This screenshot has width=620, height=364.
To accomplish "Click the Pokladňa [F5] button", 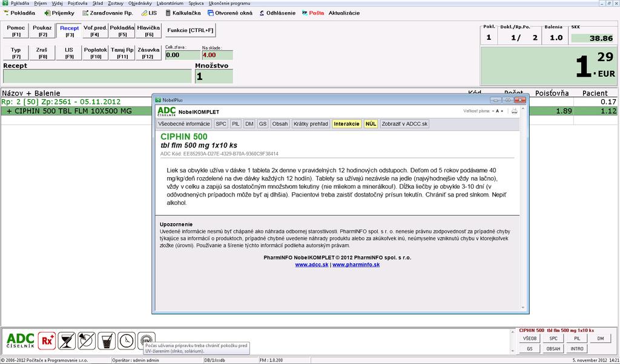I will pos(122,31).
